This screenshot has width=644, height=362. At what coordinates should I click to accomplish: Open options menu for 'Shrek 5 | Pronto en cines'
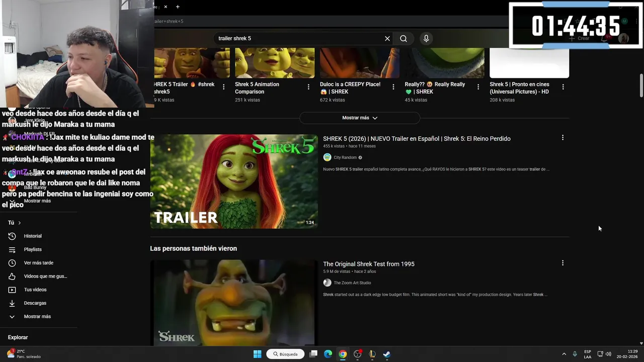[563, 87]
